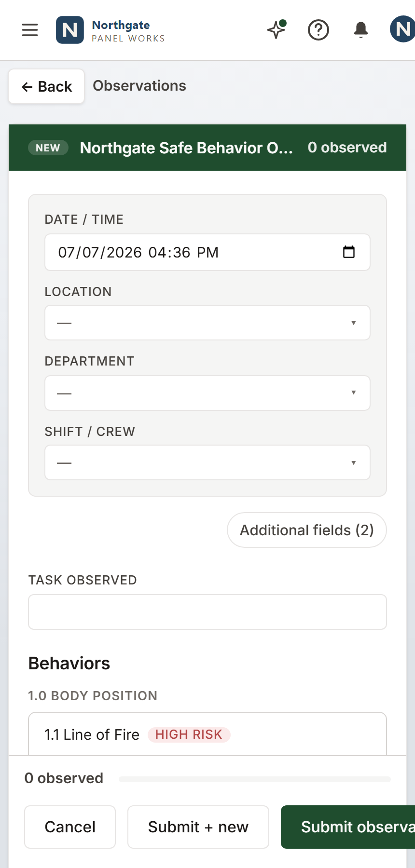Click the Submit observation button
The image size is (415, 868).
click(348, 827)
